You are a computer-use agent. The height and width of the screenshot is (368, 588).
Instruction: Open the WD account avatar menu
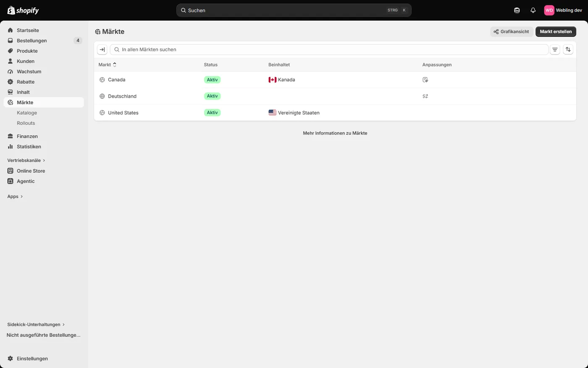click(549, 10)
